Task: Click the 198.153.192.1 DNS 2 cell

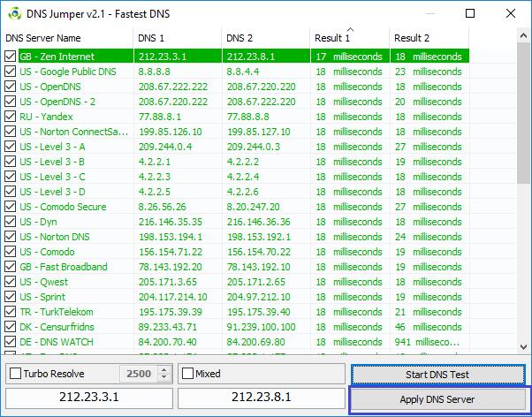Action: coord(259,237)
